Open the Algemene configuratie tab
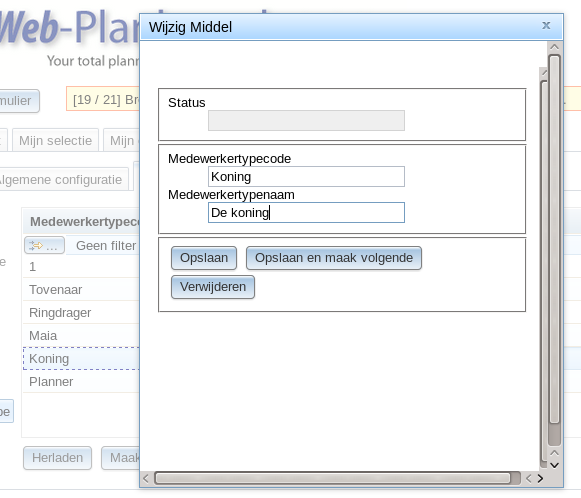This screenshot has height=498, width=581. [x=63, y=179]
